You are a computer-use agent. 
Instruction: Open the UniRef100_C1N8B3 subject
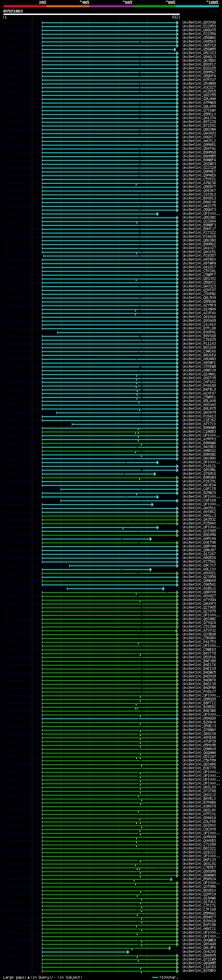click(199, 431)
